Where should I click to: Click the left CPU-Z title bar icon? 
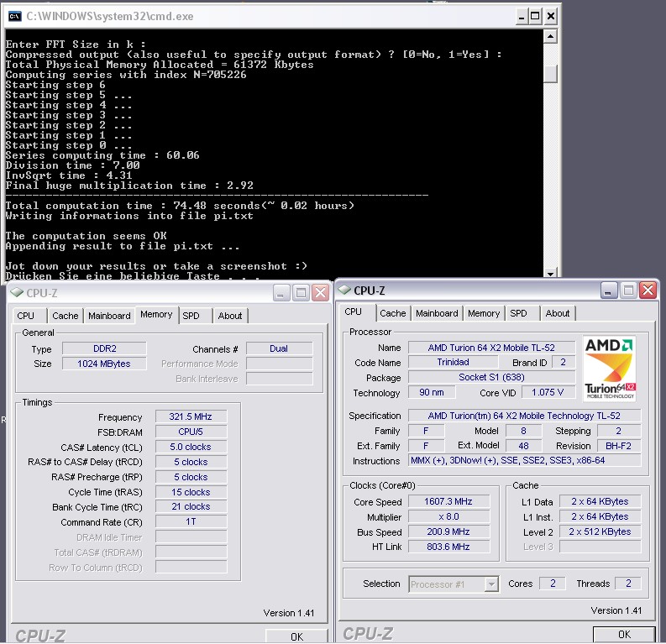coord(17,292)
